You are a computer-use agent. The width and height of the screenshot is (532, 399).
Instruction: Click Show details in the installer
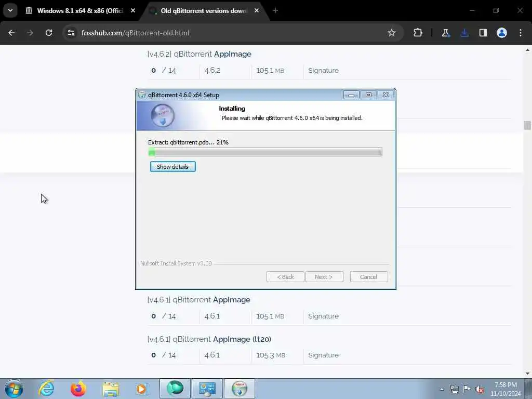pos(172,167)
